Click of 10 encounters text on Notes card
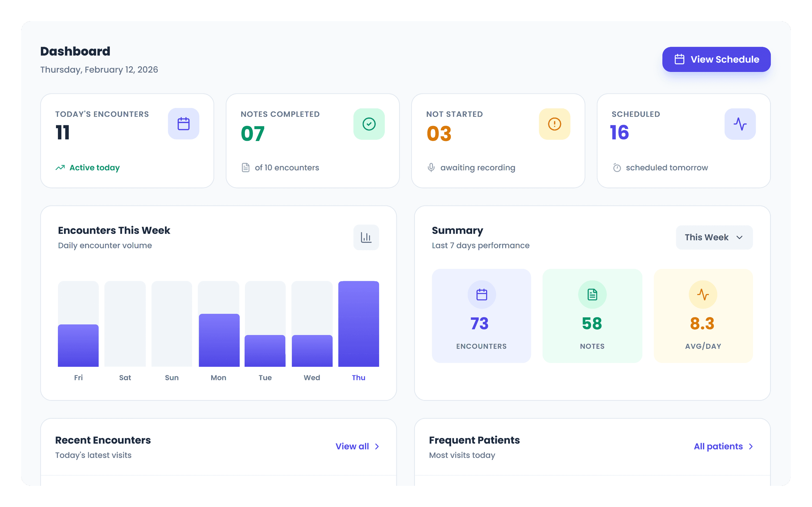 [x=287, y=168]
